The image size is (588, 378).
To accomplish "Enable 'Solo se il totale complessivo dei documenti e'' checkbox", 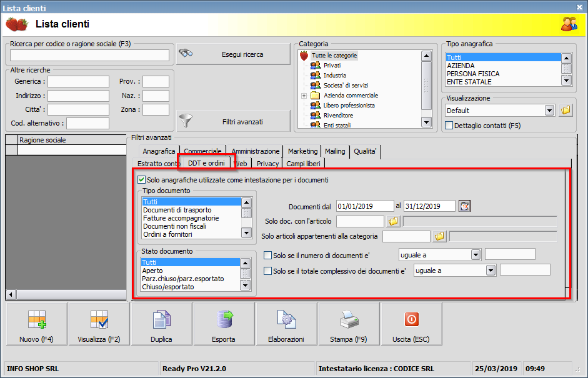I will pyautogui.click(x=267, y=271).
